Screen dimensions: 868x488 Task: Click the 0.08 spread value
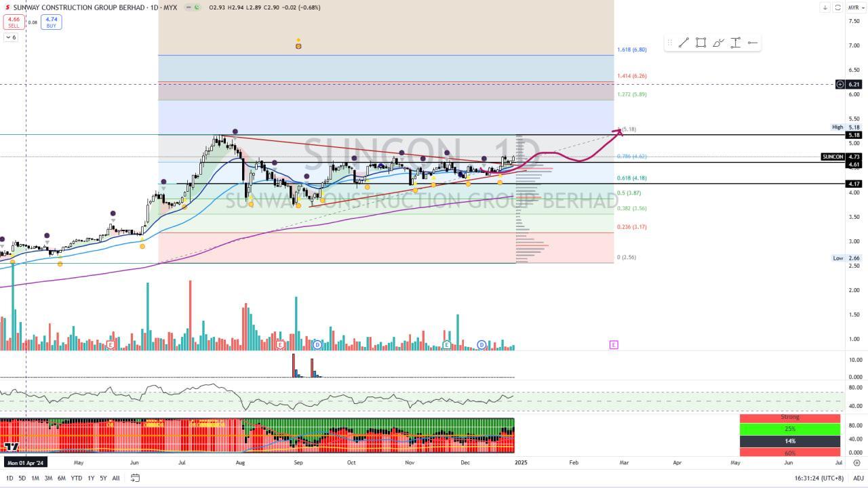[x=33, y=22]
